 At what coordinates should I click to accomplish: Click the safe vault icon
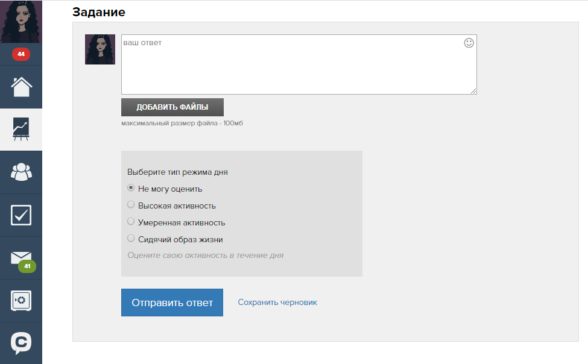[21, 300]
